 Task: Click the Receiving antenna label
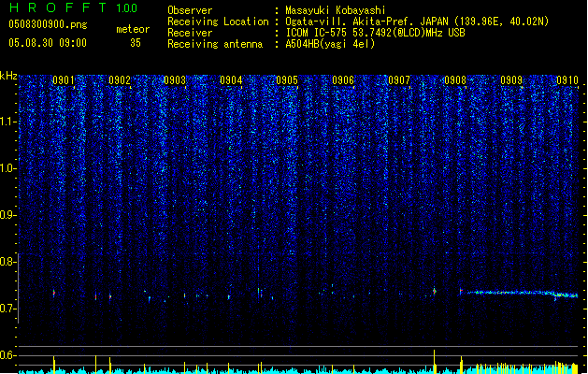(215, 44)
